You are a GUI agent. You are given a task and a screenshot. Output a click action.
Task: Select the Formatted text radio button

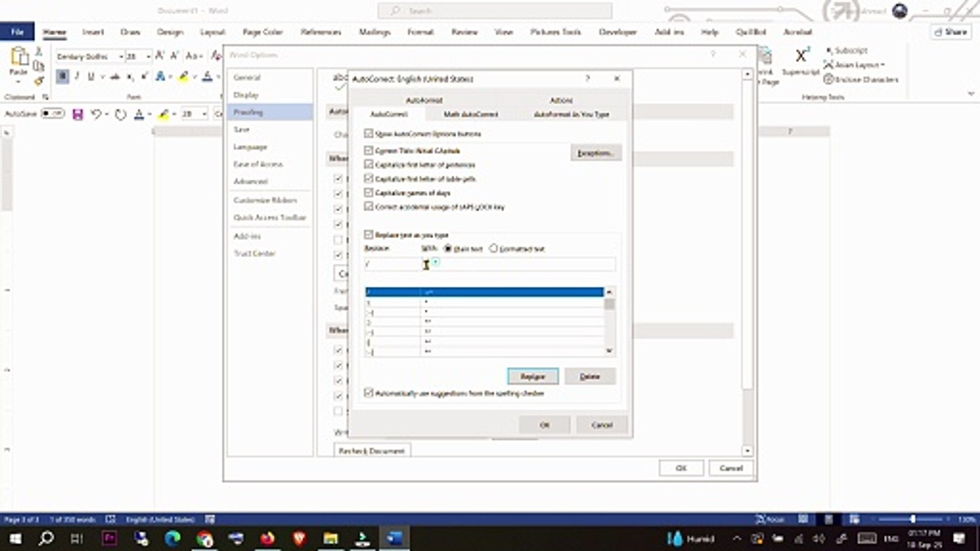pos(493,248)
